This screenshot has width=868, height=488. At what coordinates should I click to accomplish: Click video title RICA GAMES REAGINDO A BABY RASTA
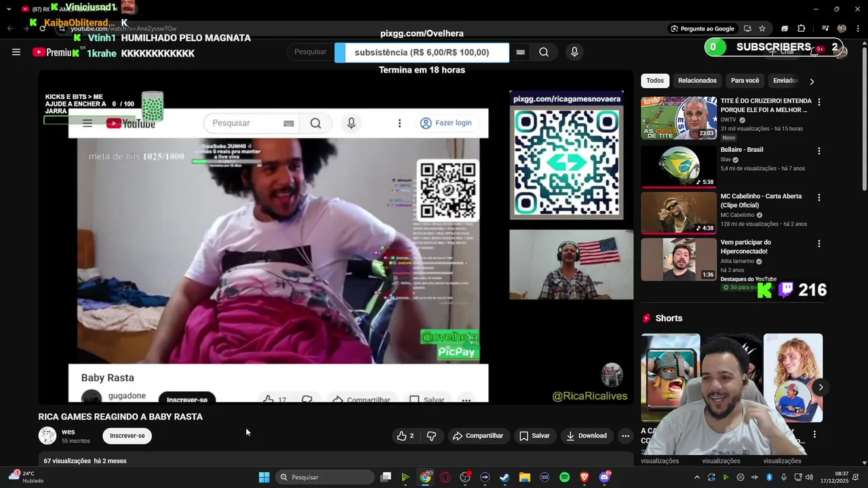coord(121,417)
